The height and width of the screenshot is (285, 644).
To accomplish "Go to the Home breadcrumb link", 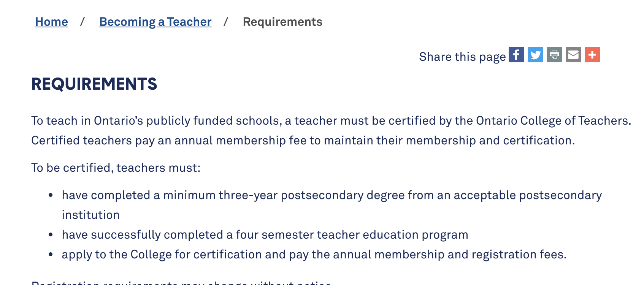I will click(x=51, y=22).
